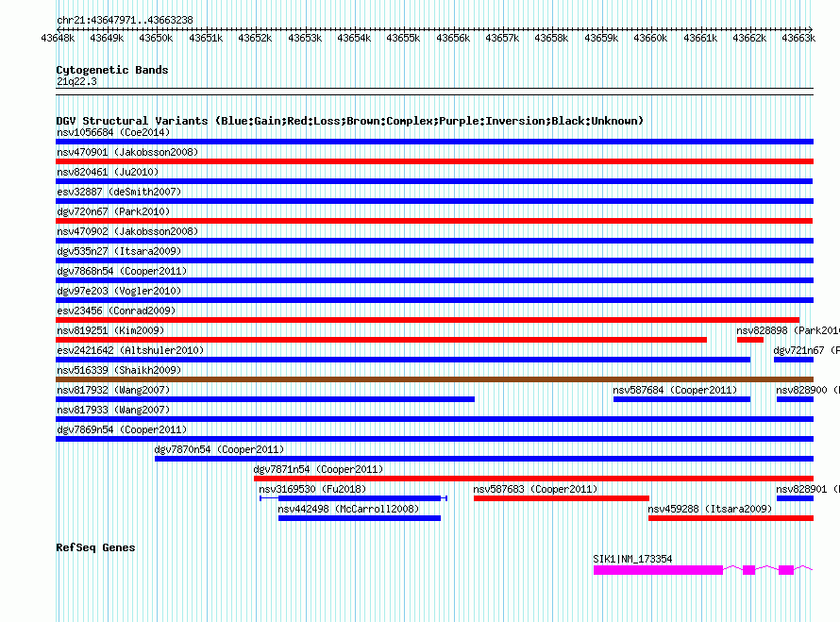
Task: Open the SIK1|NM_173354 gene label
Action: (632, 559)
